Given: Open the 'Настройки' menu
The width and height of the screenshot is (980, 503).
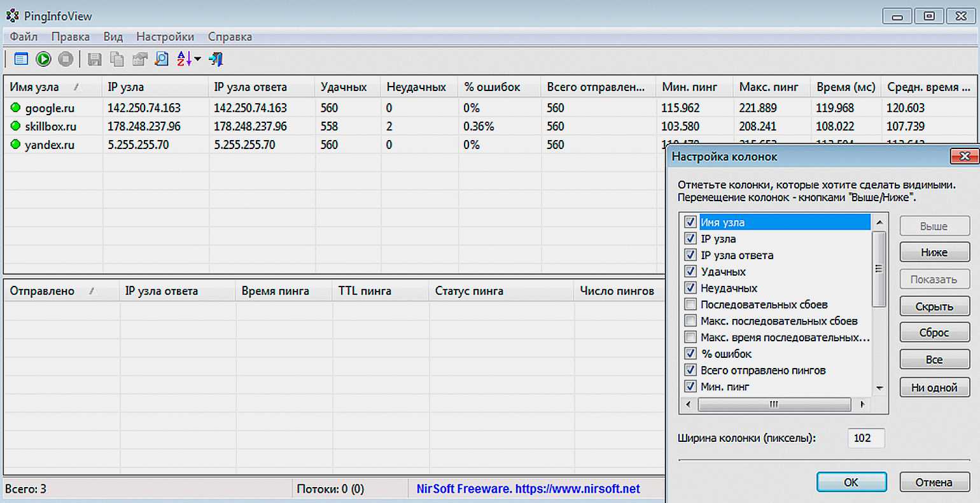Looking at the screenshot, I should tap(165, 37).
